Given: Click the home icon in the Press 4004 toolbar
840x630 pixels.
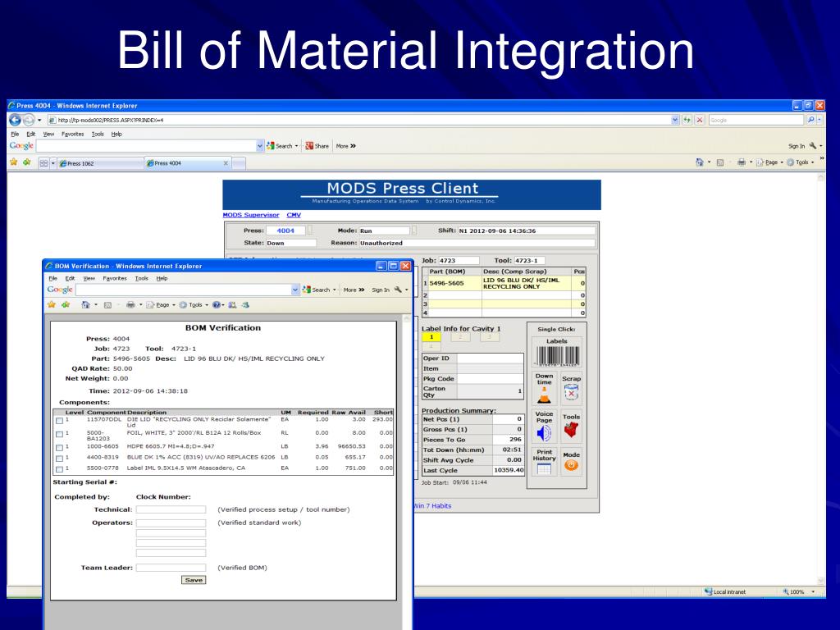Looking at the screenshot, I should click(x=699, y=162).
